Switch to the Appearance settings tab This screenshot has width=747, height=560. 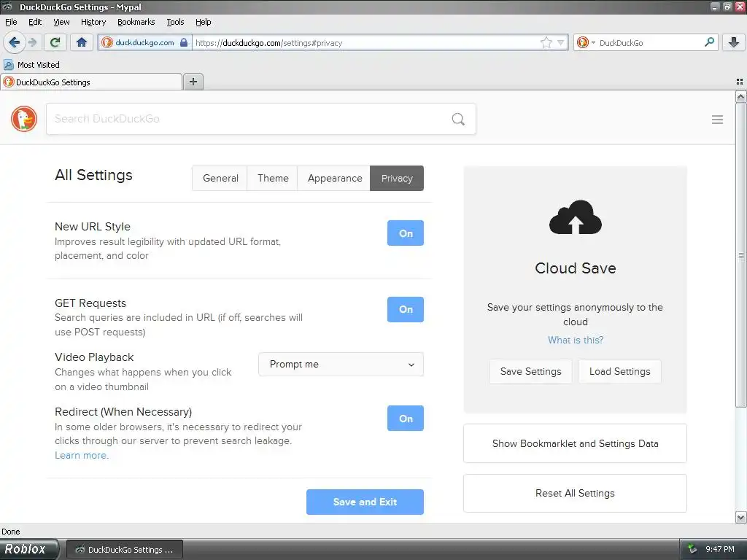click(x=334, y=178)
